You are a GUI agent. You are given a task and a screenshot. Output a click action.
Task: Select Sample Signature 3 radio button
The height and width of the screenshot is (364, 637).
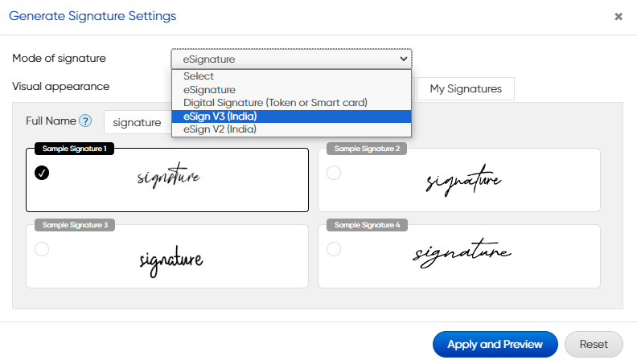43,249
